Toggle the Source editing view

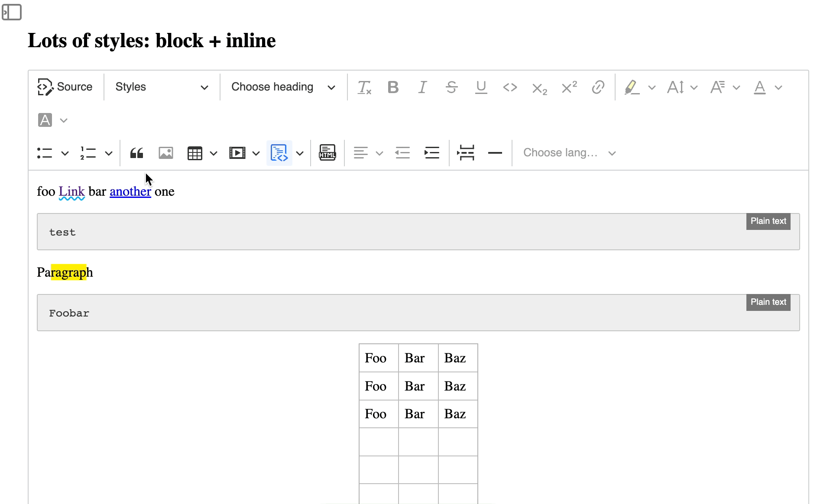[x=65, y=87]
